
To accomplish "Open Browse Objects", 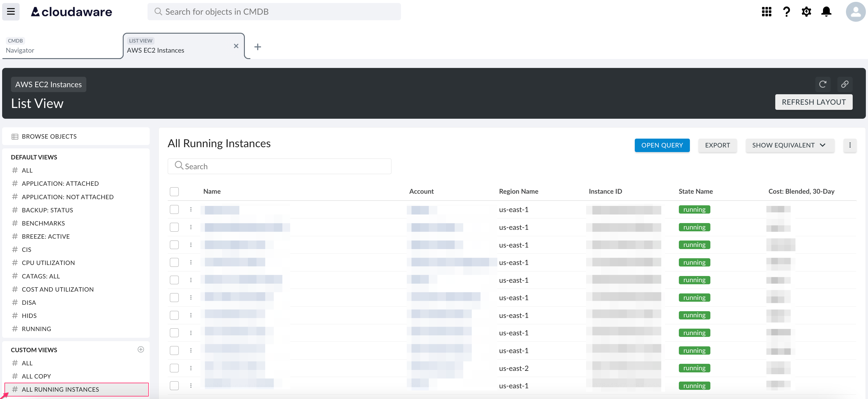I will click(x=76, y=136).
